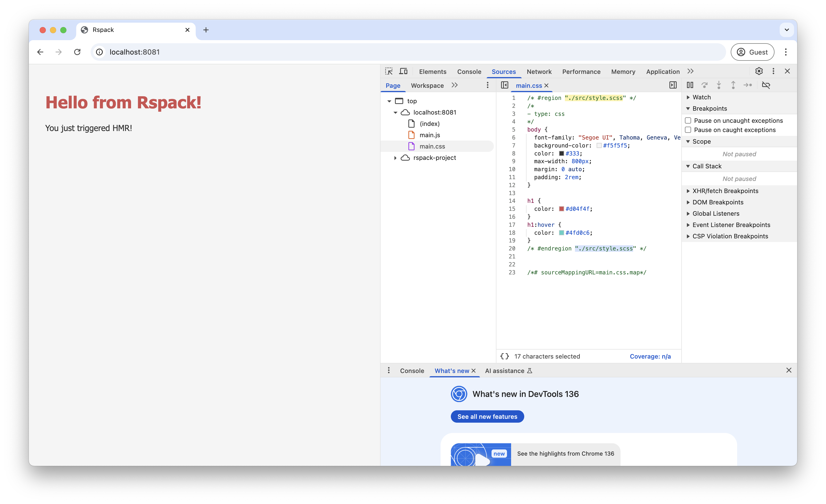Open the Workspace navigator tab
826x504 pixels.
click(x=427, y=85)
